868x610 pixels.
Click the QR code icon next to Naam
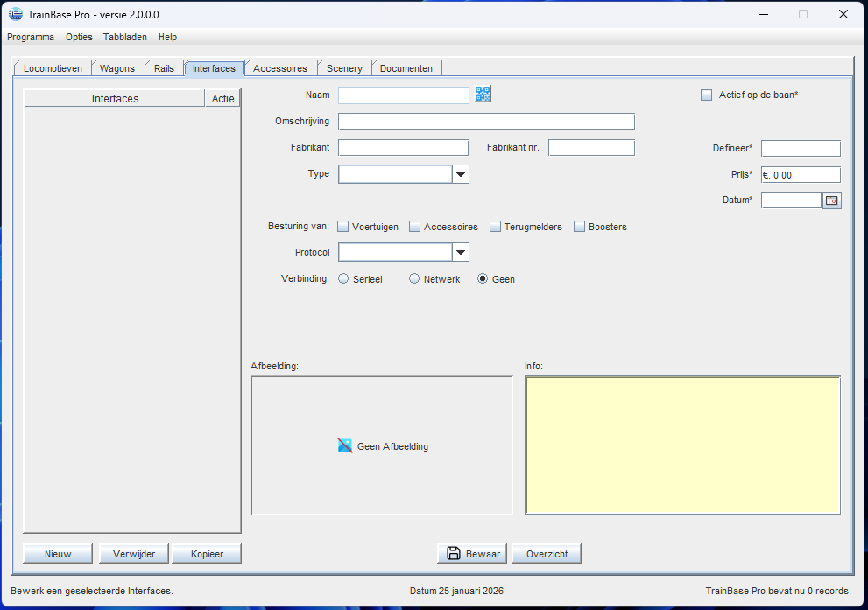[483, 95]
